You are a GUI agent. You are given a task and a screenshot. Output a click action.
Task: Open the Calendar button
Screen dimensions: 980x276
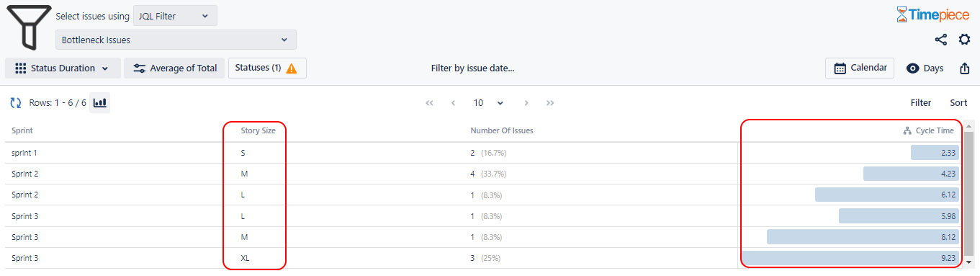tap(860, 68)
